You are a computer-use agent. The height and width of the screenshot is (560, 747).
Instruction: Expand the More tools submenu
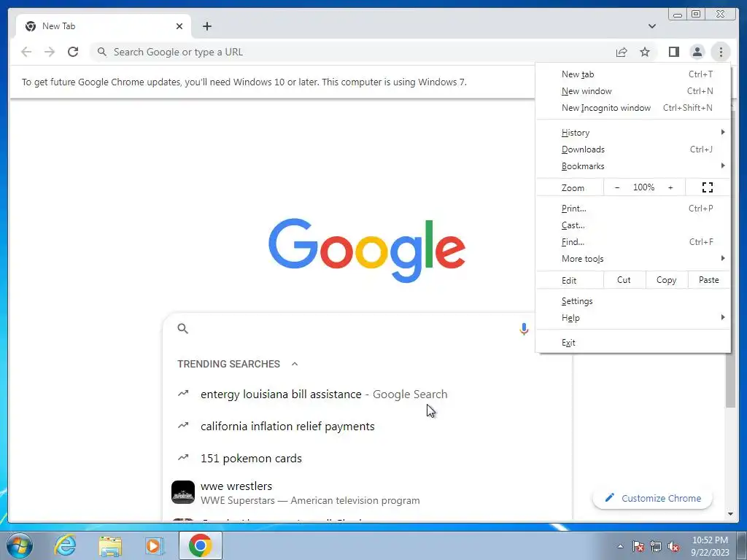[633, 259]
